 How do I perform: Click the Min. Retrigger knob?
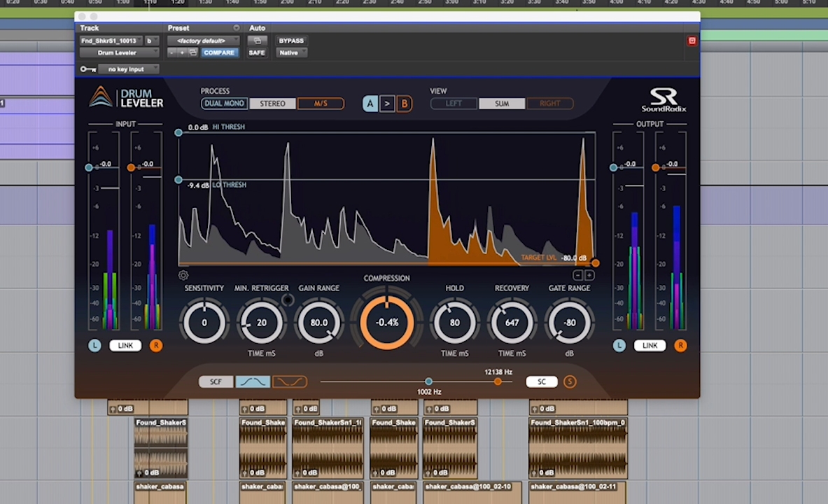click(x=262, y=322)
